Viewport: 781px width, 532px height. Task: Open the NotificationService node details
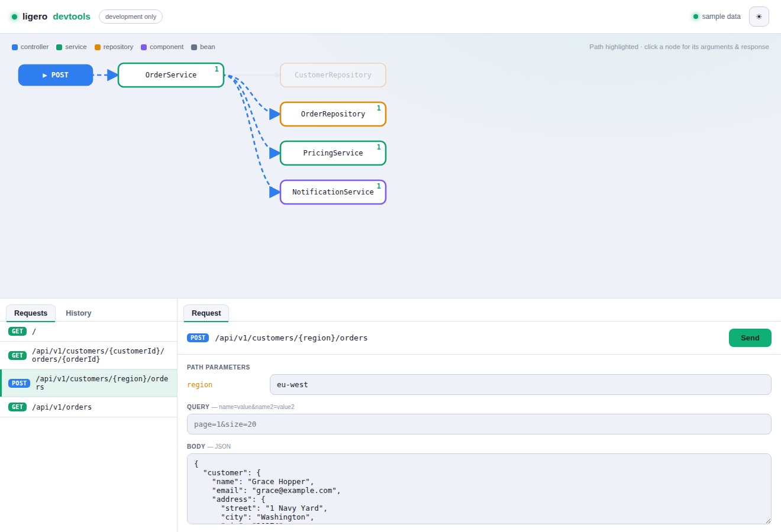click(333, 192)
